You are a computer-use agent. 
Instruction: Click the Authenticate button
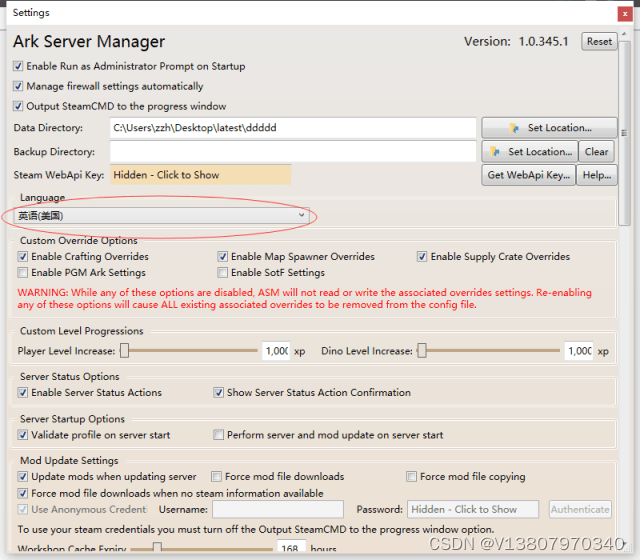point(580,509)
